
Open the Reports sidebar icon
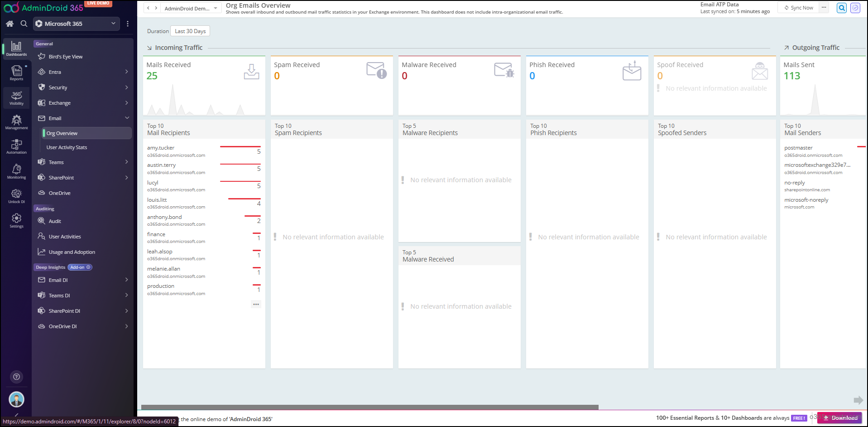pyautogui.click(x=16, y=73)
